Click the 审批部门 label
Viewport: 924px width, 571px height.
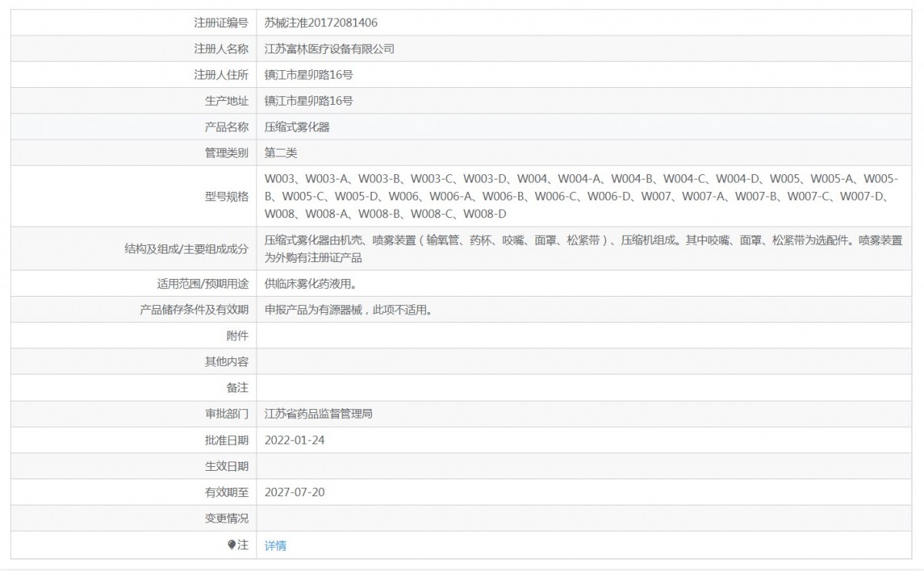pyautogui.click(x=226, y=414)
